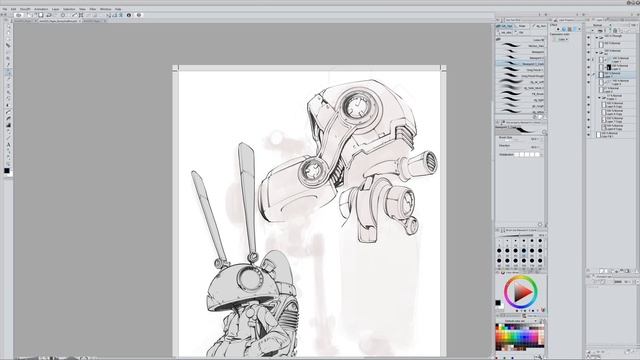Click the CLIP STUDIO icon in command bar
The height and width of the screenshot is (360, 640).
coord(19,15)
